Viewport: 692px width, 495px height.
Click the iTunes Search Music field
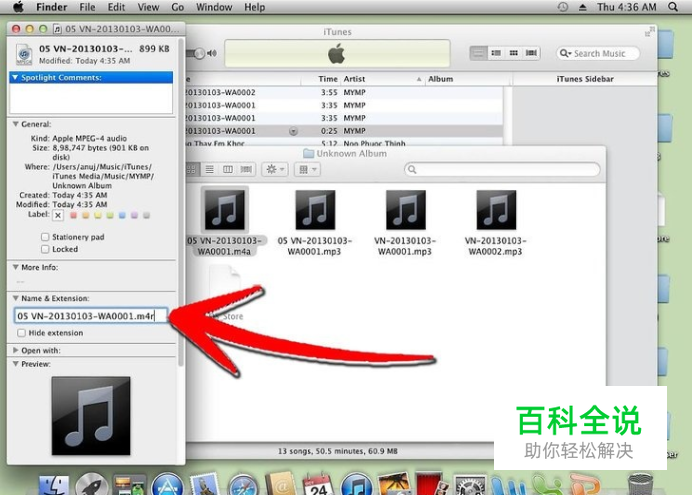598,53
